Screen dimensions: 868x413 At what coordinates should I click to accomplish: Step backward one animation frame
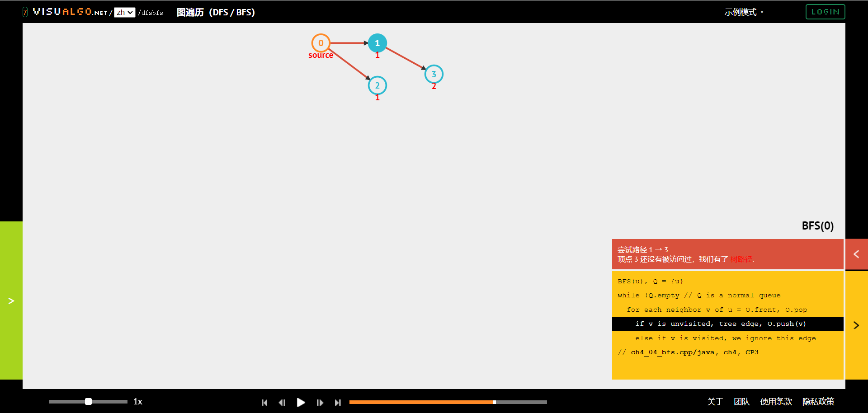[x=282, y=403]
